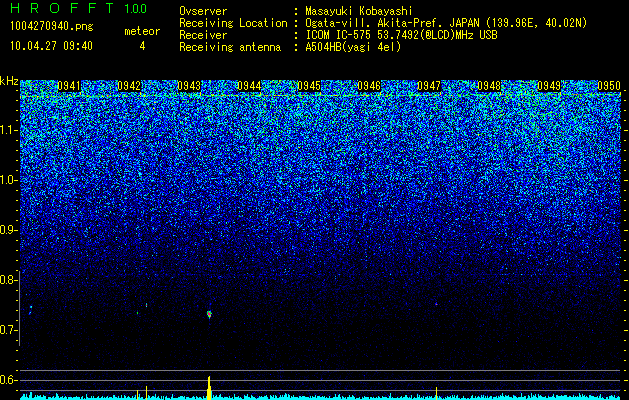
Task: Click the 0.9 kHz axis label
Action: (8, 230)
